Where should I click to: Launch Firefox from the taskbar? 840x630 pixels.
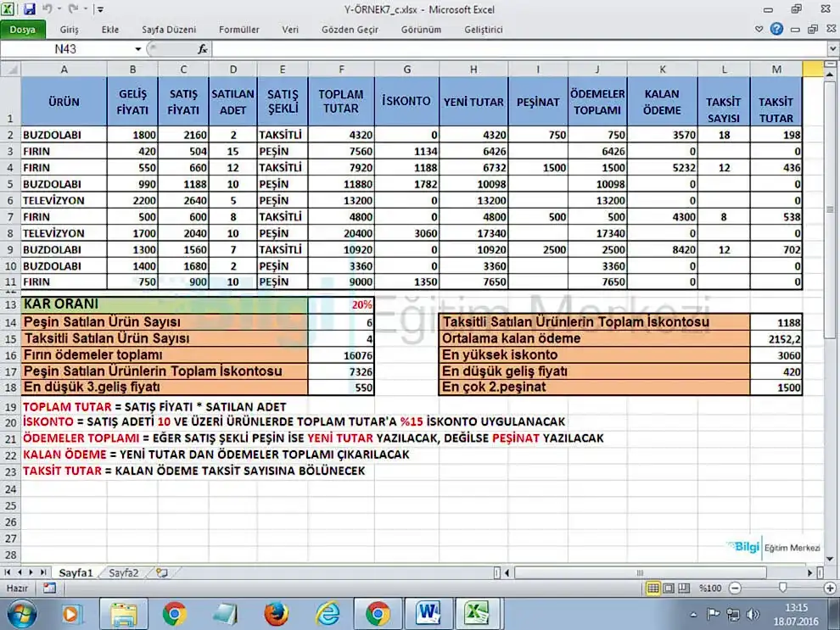[x=276, y=612]
